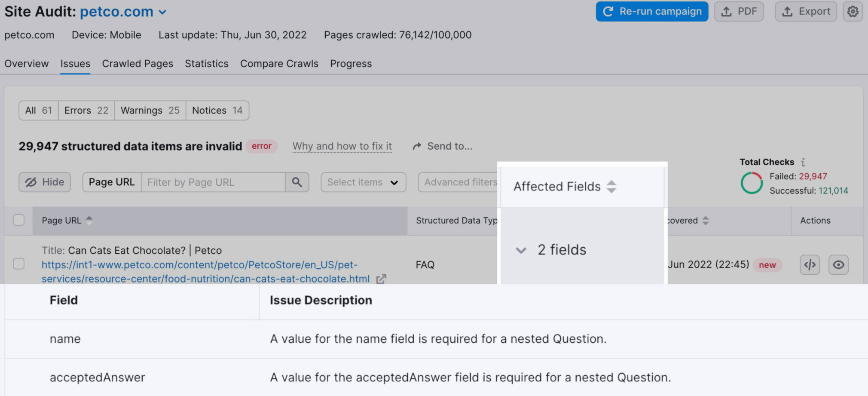This screenshot has height=396, width=868.
Task: Toggle the select-all checkbox in table header
Action: click(18, 220)
